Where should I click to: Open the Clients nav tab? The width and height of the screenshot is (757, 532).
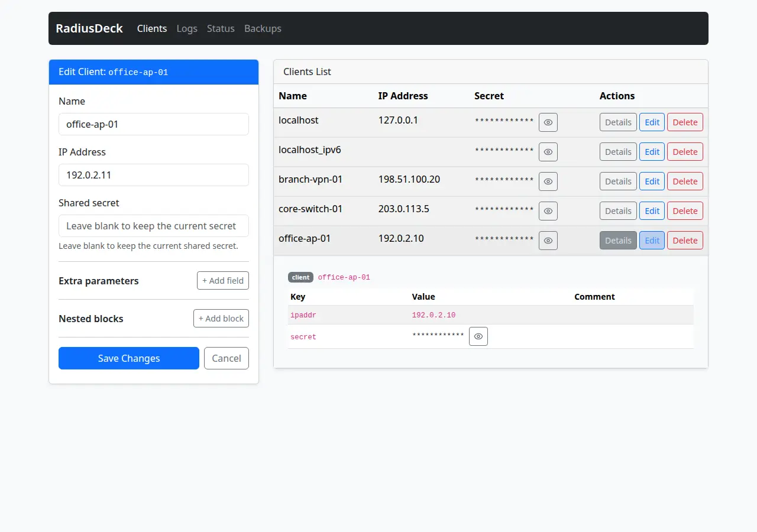152,28
